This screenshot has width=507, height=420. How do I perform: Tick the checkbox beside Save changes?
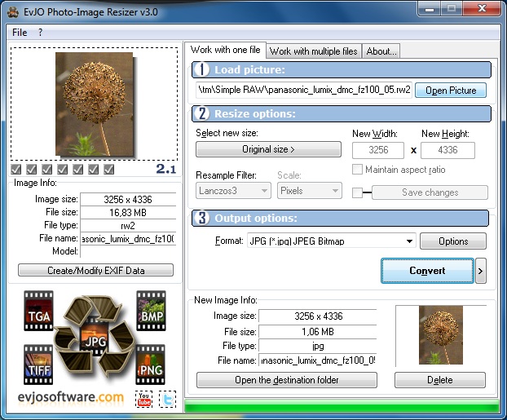tap(357, 192)
